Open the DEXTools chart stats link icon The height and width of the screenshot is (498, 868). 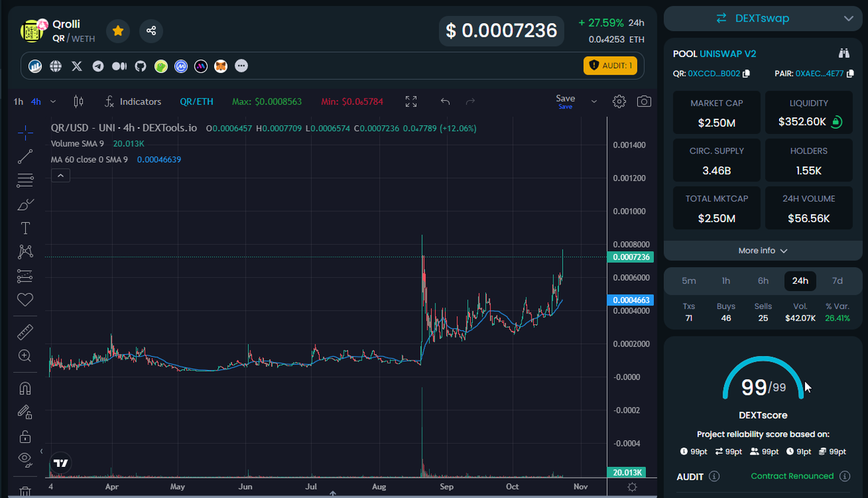click(35, 66)
